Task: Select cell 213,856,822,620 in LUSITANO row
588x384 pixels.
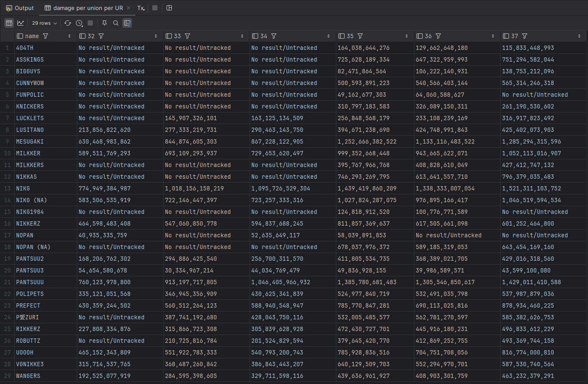Action: tap(120, 130)
